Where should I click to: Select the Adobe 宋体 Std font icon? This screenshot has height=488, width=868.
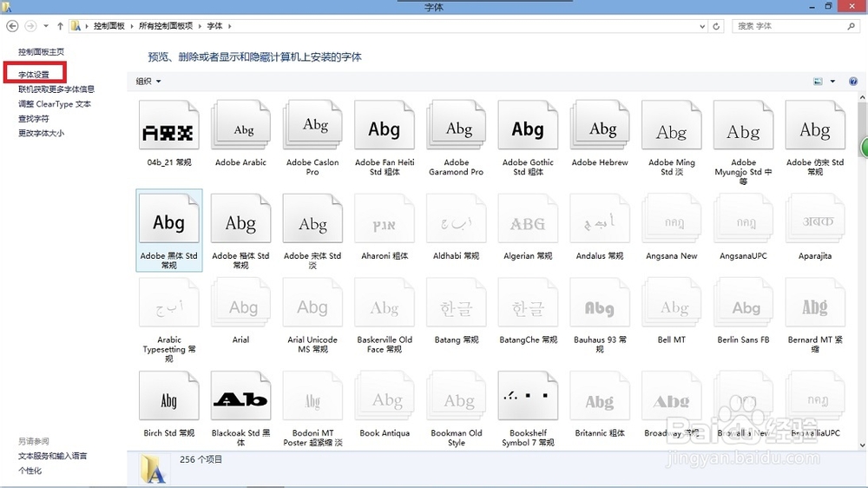312,218
